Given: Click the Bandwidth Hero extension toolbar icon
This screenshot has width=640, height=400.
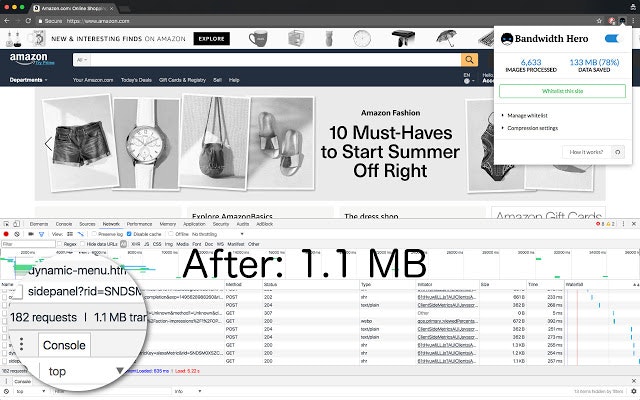Looking at the screenshot, I should 622,20.
